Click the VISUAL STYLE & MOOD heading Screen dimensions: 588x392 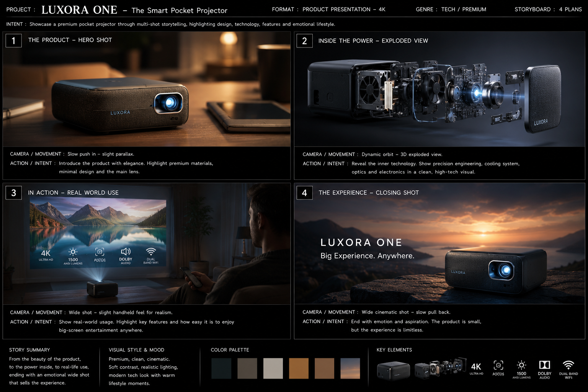(136, 350)
